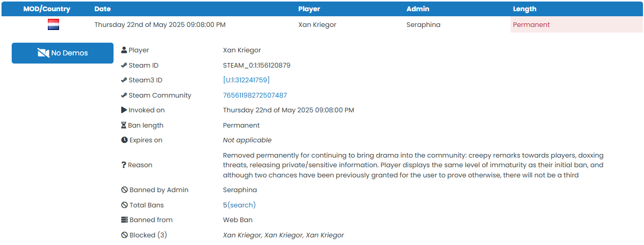Screen dimensions: 644x245
Task: Click the play icon beside Invoked on
Action: 124,110
